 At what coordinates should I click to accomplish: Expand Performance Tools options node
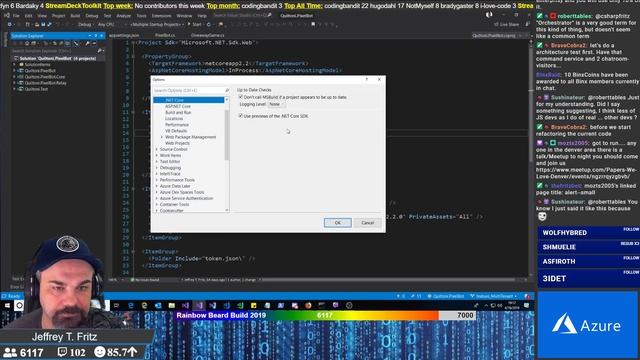tap(157, 180)
